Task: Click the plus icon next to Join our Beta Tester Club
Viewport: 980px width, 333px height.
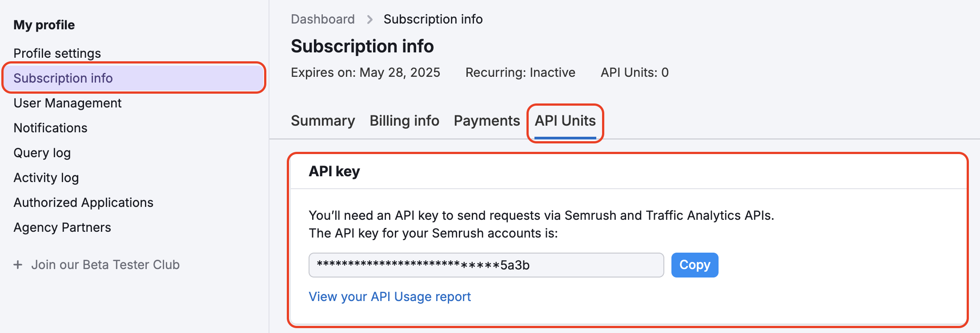Action: click(17, 265)
